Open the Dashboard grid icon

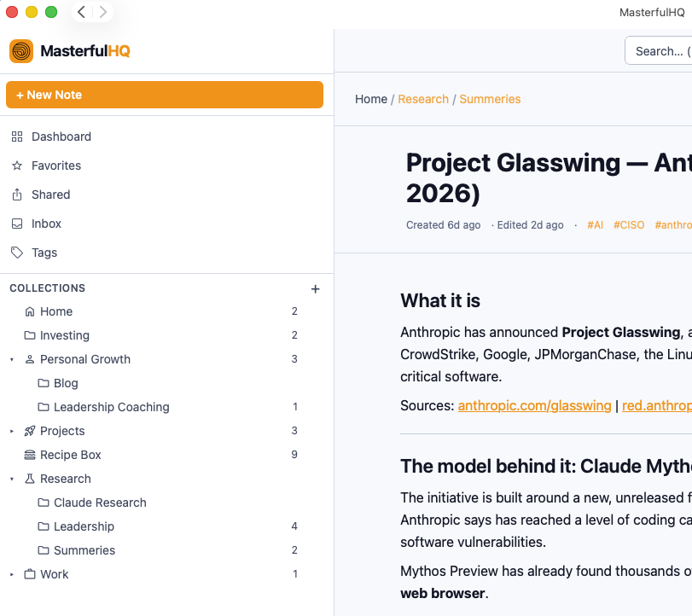tap(17, 137)
